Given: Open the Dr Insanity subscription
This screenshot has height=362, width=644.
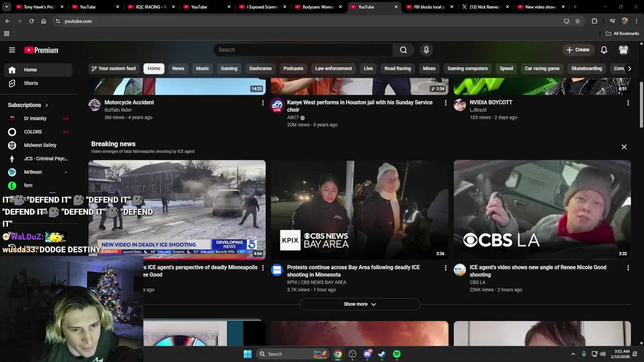Looking at the screenshot, I should (39, 119).
